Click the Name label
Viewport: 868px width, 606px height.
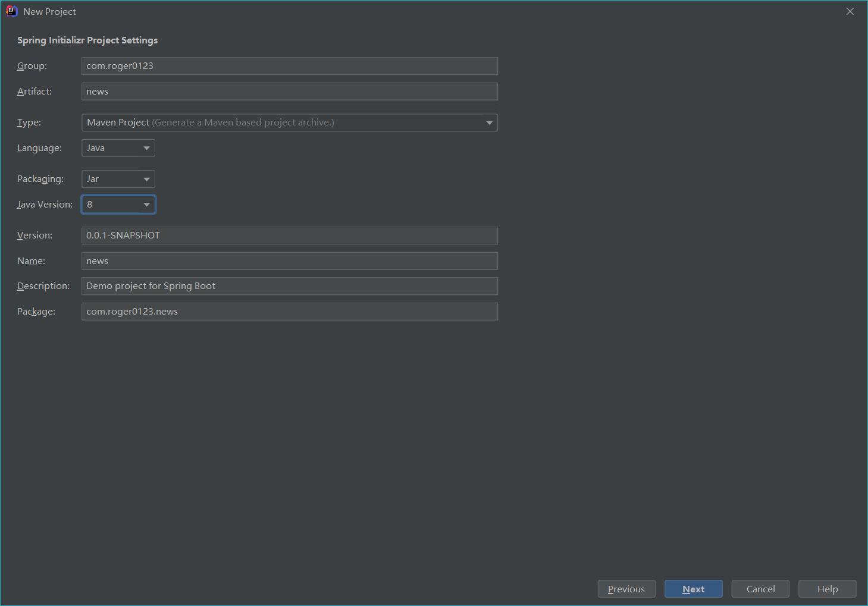click(x=31, y=261)
